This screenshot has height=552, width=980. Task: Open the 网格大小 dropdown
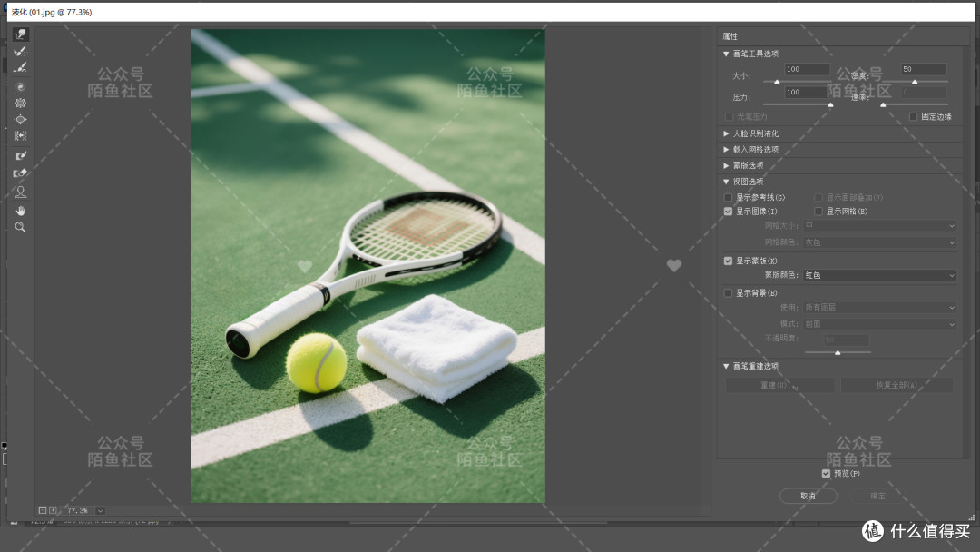pyautogui.click(x=879, y=226)
